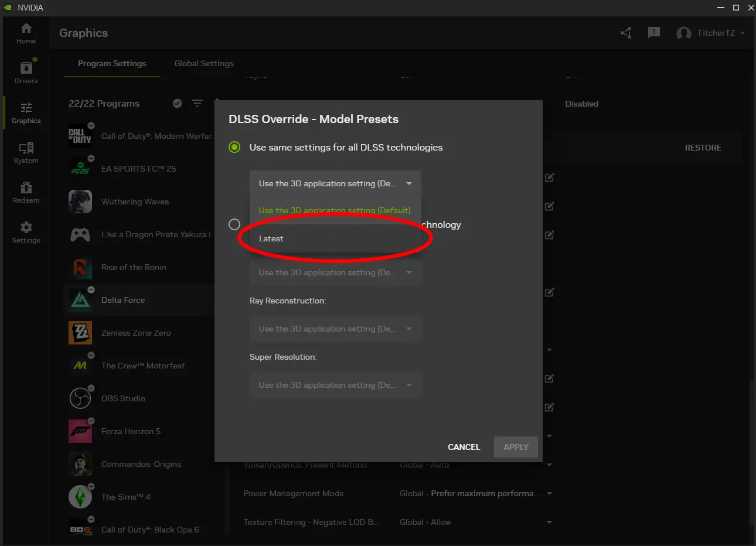
Task: Open the Super Resolution preset dropdown
Action: tap(335, 385)
